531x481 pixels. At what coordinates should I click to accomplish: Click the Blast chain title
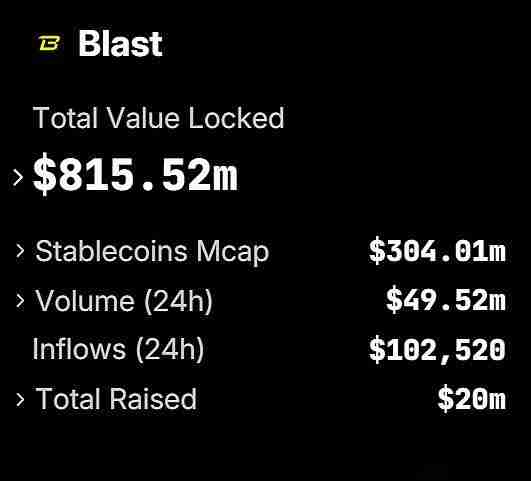(120, 44)
